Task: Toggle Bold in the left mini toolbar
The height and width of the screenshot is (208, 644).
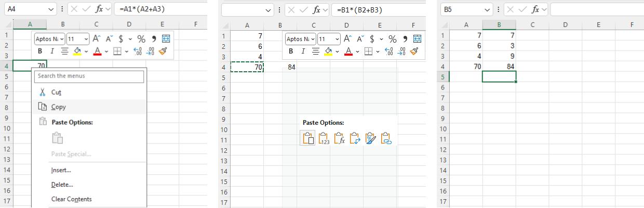Action: [x=40, y=51]
